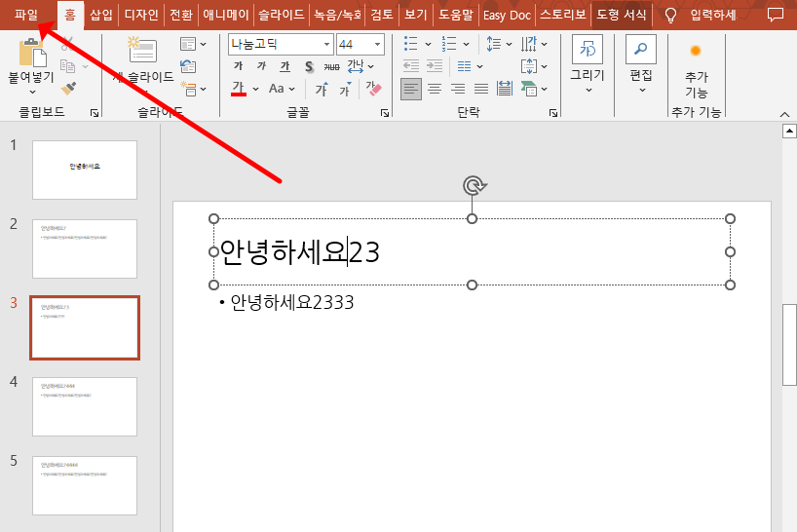This screenshot has width=797, height=532.
Task: Select slide 1 thumbnail
Action: [85, 170]
